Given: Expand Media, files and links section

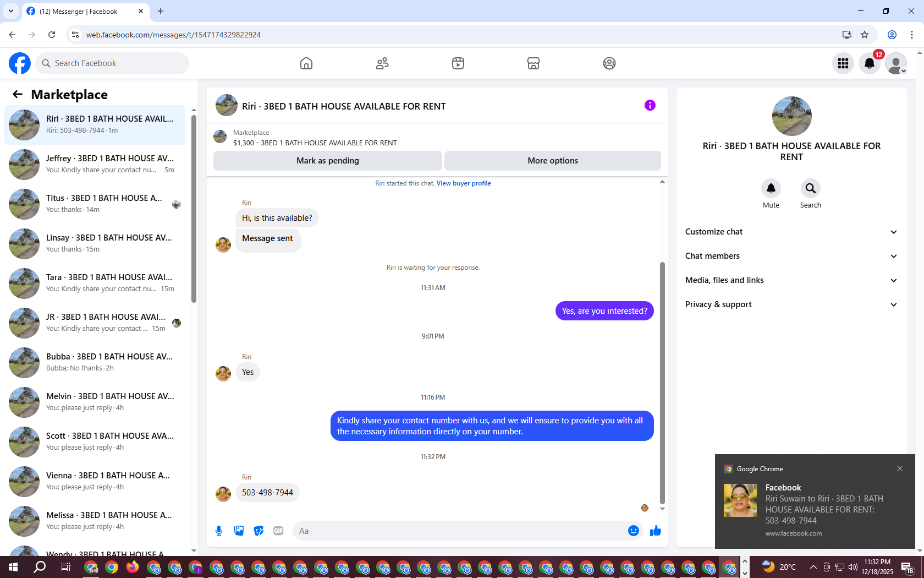Looking at the screenshot, I should (791, 280).
